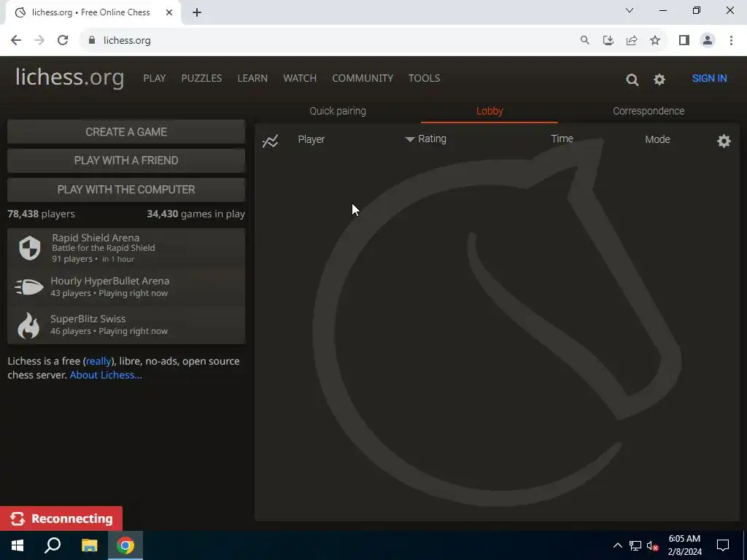Open the PUZZLES menu

click(201, 78)
